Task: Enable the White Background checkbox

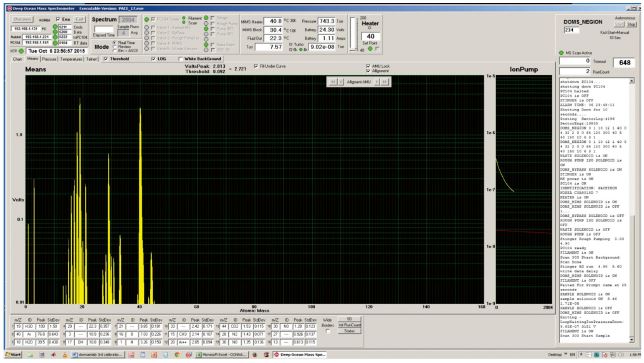Action: click(181, 59)
